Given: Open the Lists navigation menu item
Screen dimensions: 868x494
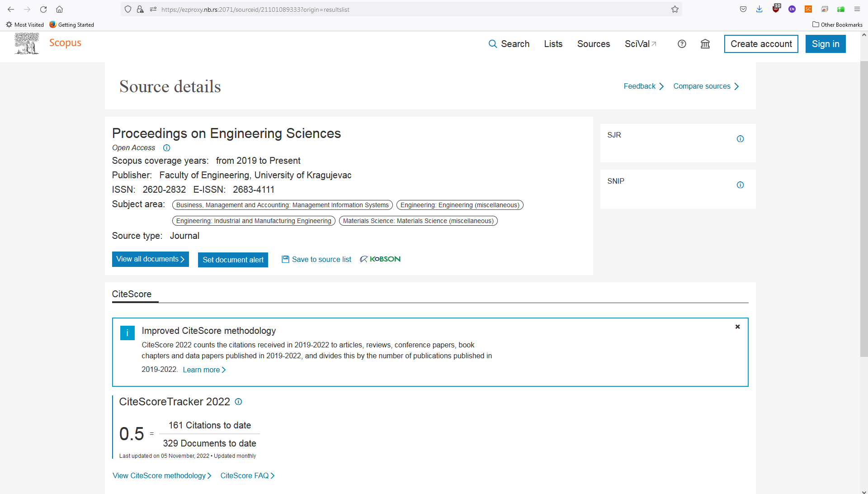Looking at the screenshot, I should pos(553,43).
